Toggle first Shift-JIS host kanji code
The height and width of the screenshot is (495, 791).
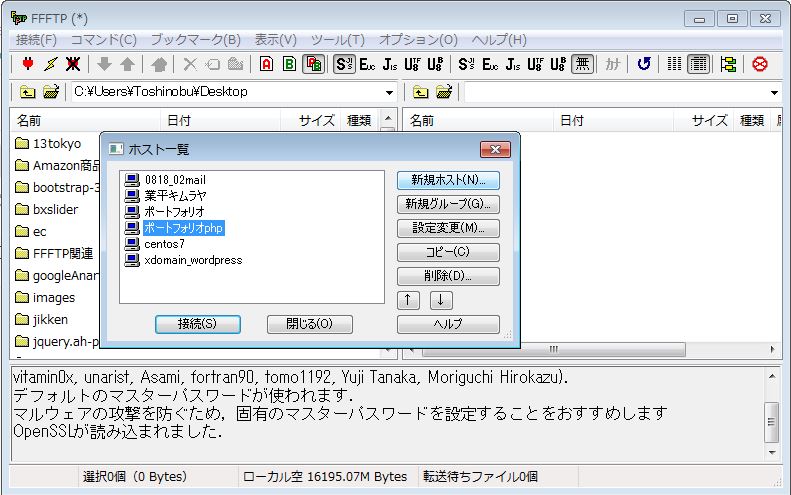point(344,64)
